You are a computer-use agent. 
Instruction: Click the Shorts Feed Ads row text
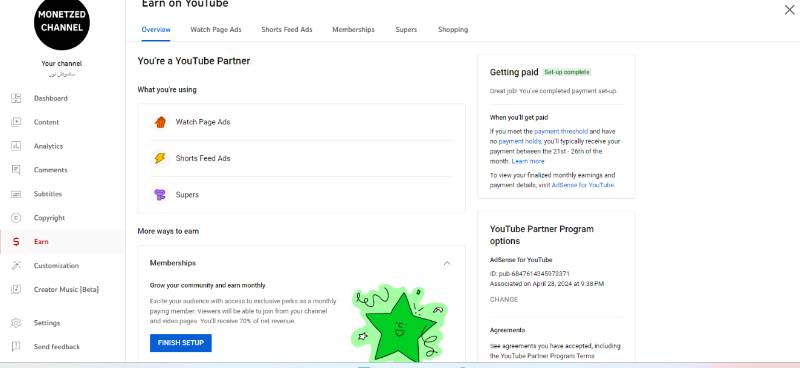pyautogui.click(x=203, y=158)
